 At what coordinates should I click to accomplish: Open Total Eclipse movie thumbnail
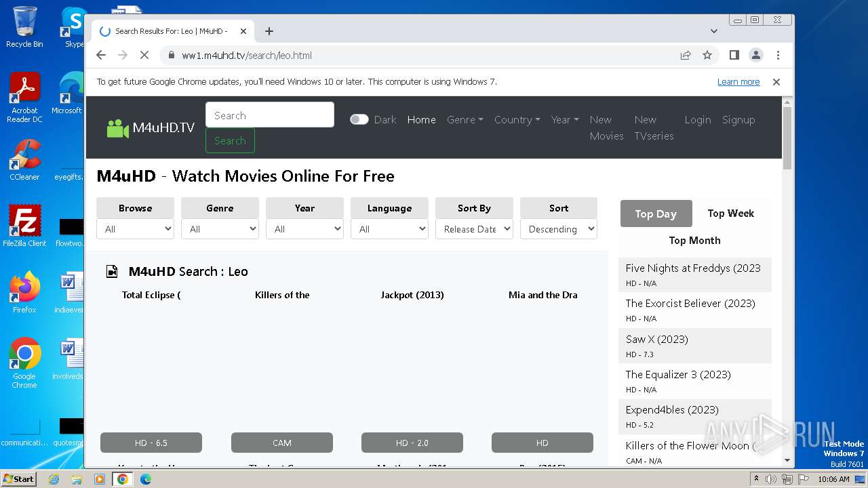(x=151, y=366)
